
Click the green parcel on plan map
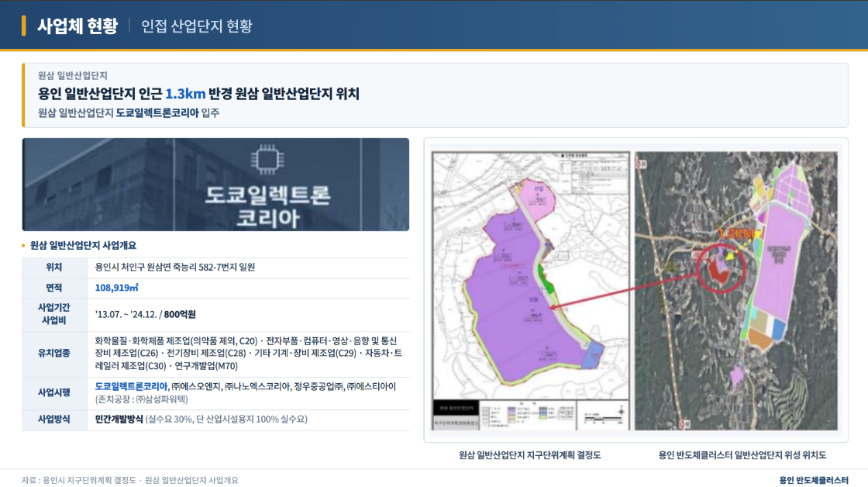coord(546,281)
